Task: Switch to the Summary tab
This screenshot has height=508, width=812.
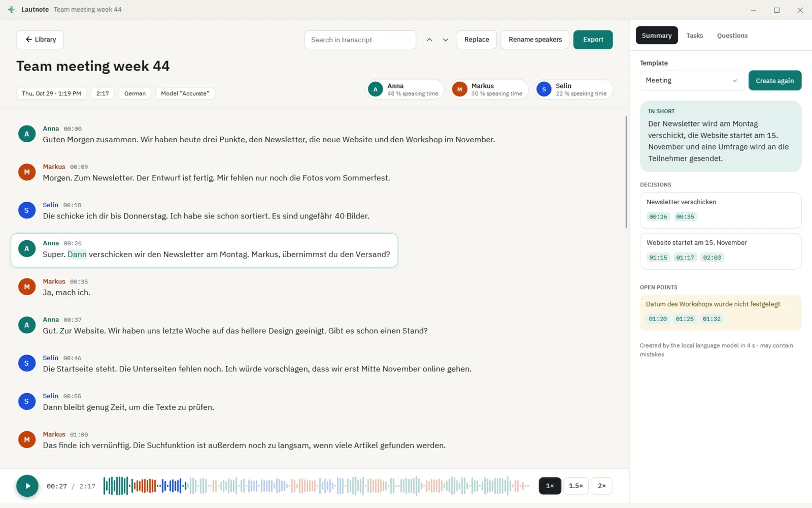Action: click(x=657, y=36)
